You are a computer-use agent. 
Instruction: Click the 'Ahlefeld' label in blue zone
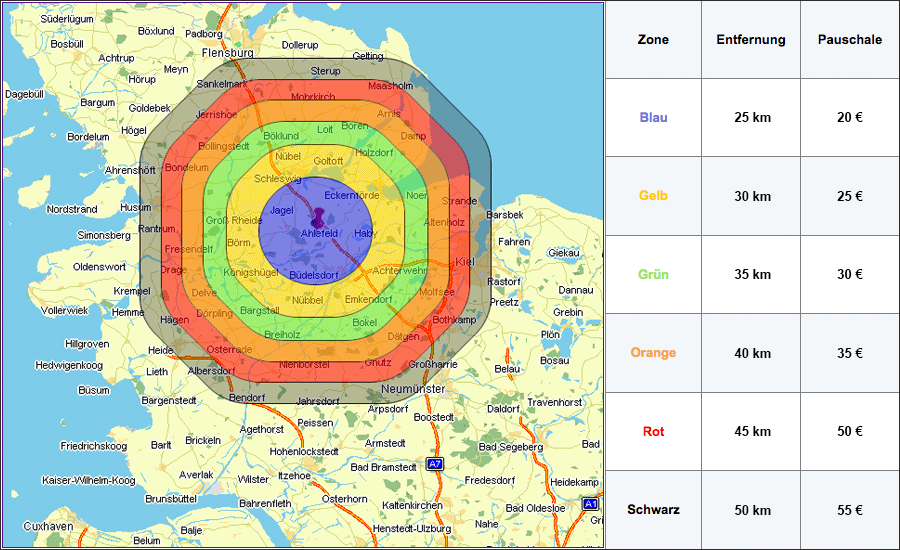tap(319, 234)
